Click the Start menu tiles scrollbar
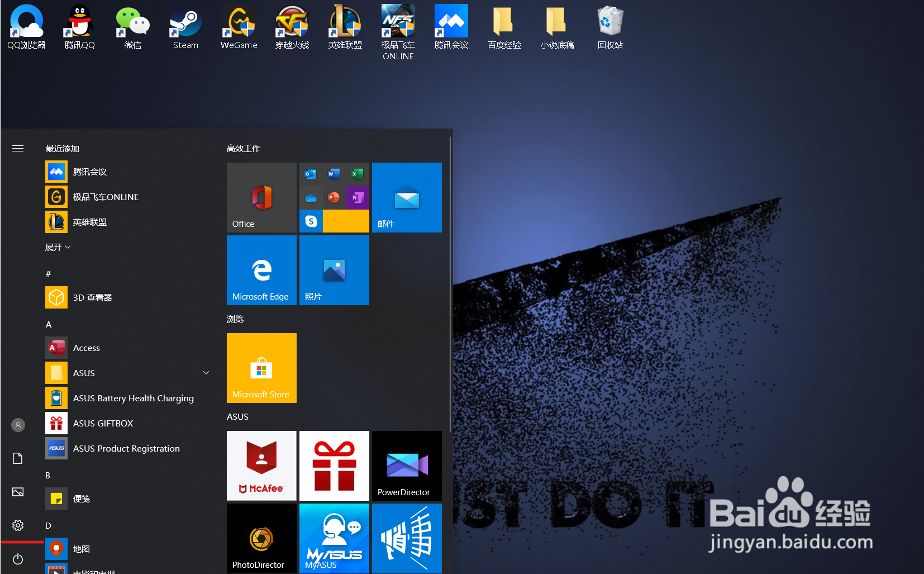The image size is (924, 574). pyautogui.click(x=450, y=285)
